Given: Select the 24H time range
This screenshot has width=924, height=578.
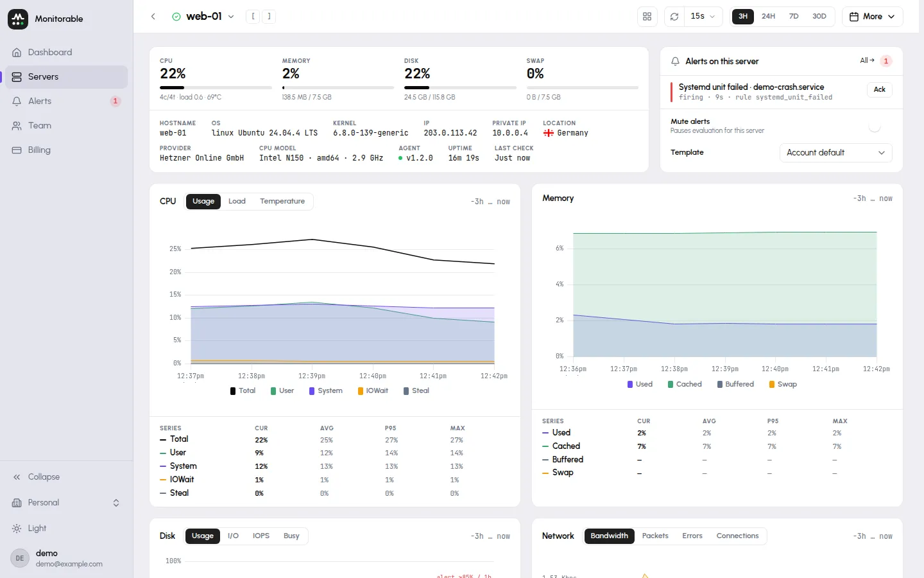Looking at the screenshot, I should tap(768, 17).
